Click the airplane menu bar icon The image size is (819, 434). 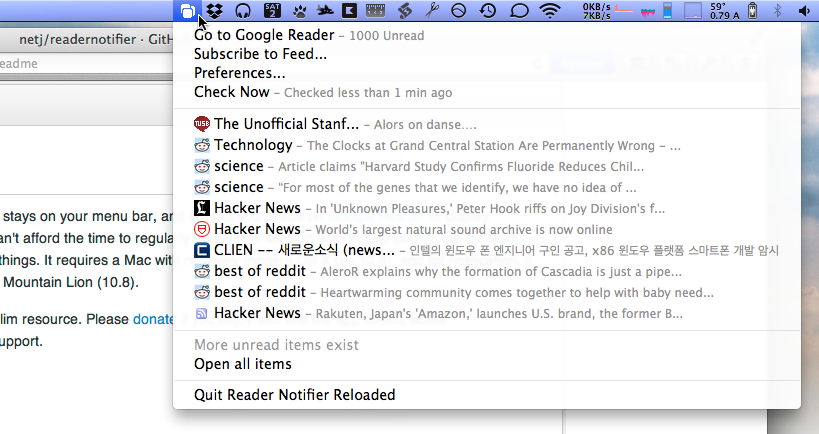pos(325,10)
